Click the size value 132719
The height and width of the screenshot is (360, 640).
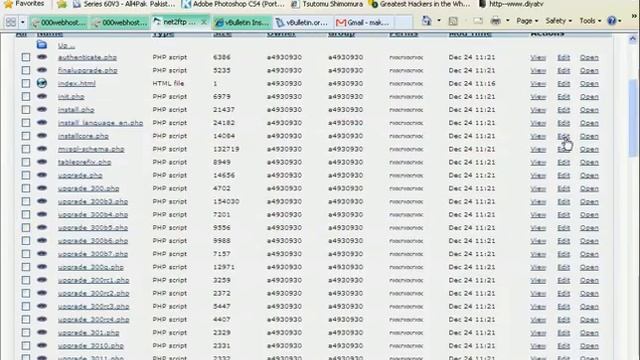tap(226, 149)
